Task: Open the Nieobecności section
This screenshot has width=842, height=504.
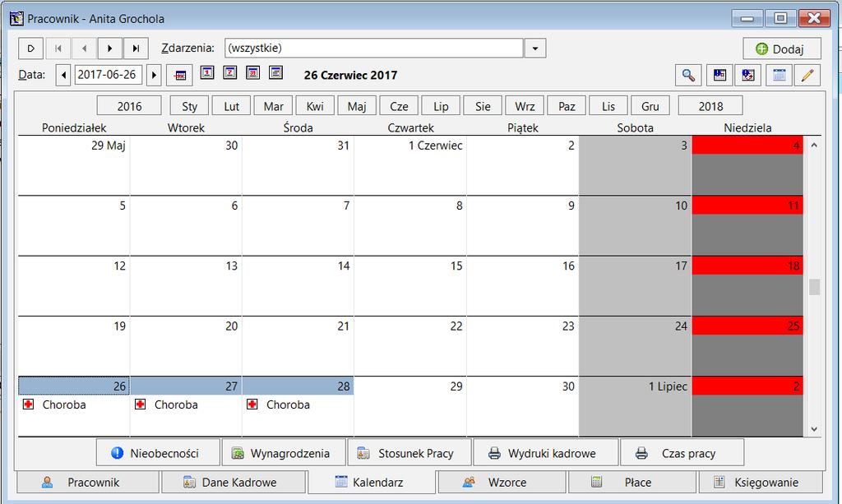Action: tap(159, 452)
